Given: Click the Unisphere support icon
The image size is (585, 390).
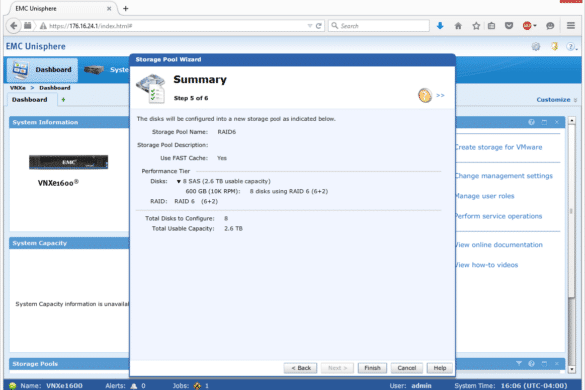Looking at the screenshot, I should tap(554, 47).
